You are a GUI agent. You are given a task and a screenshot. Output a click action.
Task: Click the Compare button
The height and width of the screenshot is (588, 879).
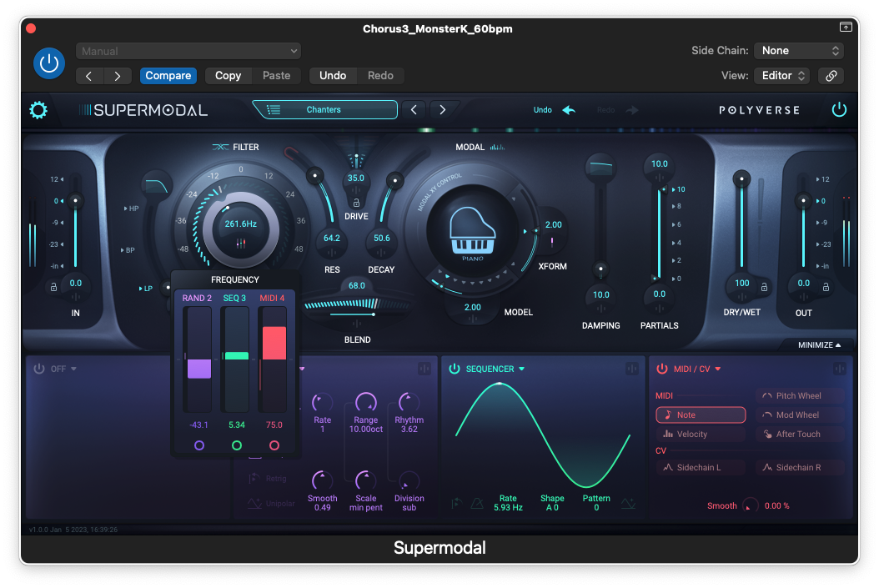pos(168,76)
